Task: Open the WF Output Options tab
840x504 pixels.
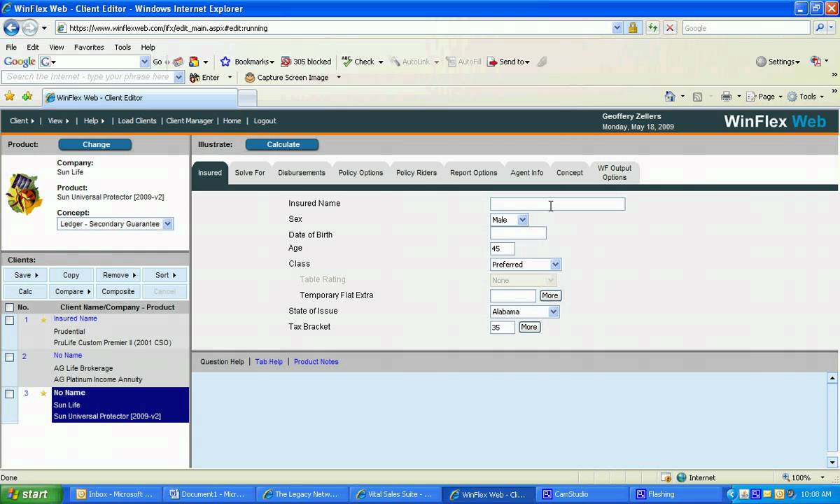Action: pos(614,173)
